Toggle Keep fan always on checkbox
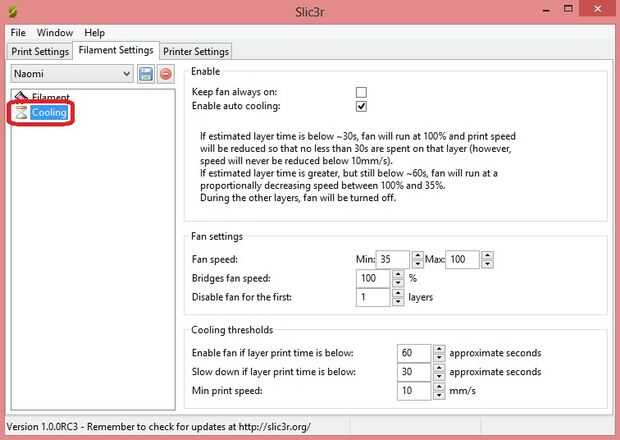Image resolution: width=620 pixels, height=440 pixels. tap(361, 92)
